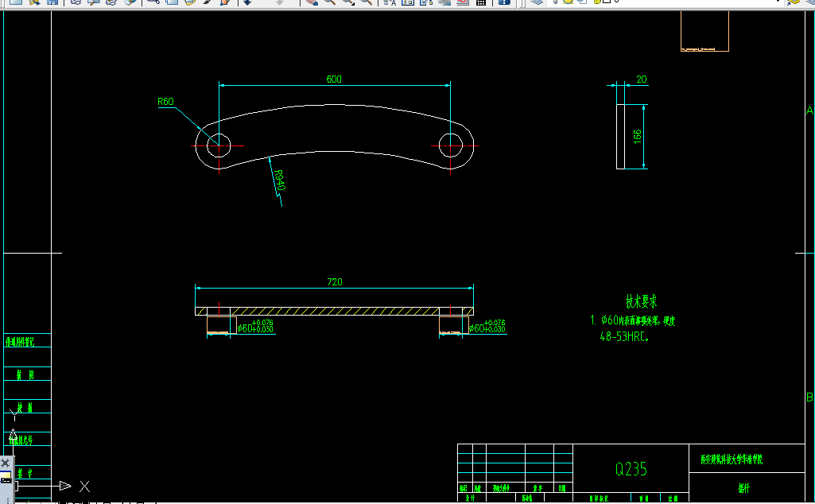Select the Q235 material text
Screen dimensions: 815x504
coord(631,469)
